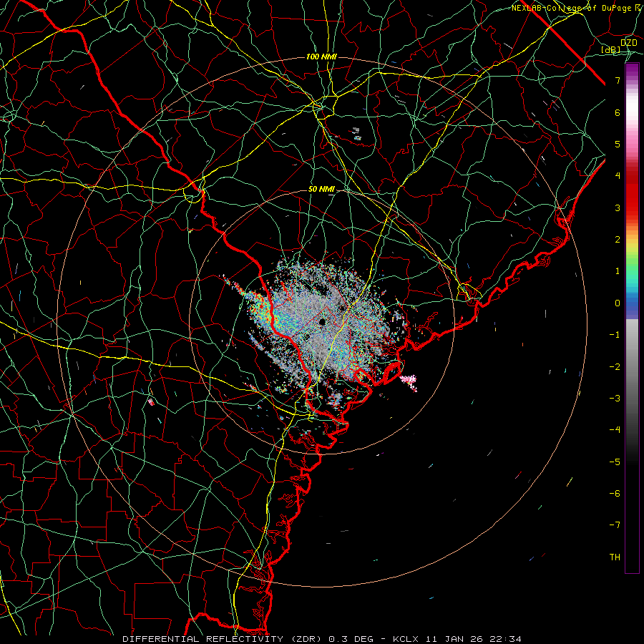644x644 pixels.
Task: Click the "4" value on the color scale
Action: (618, 176)
